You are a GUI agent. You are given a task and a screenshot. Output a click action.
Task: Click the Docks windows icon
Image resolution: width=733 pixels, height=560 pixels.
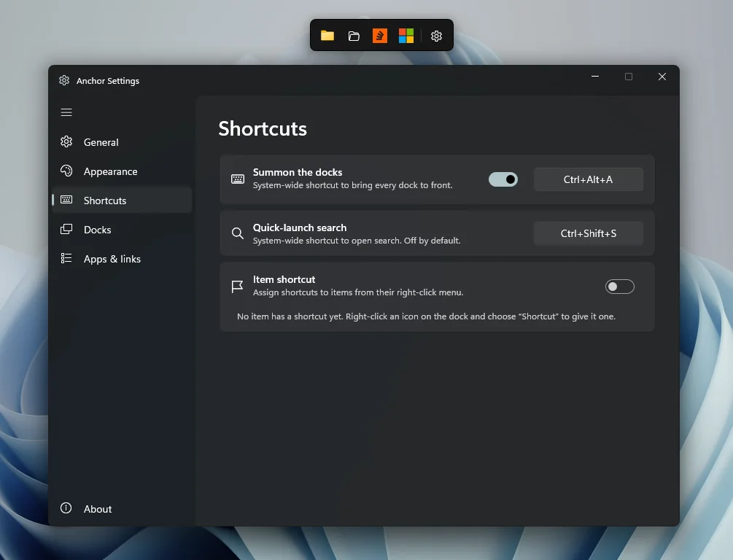coord(66,229)
